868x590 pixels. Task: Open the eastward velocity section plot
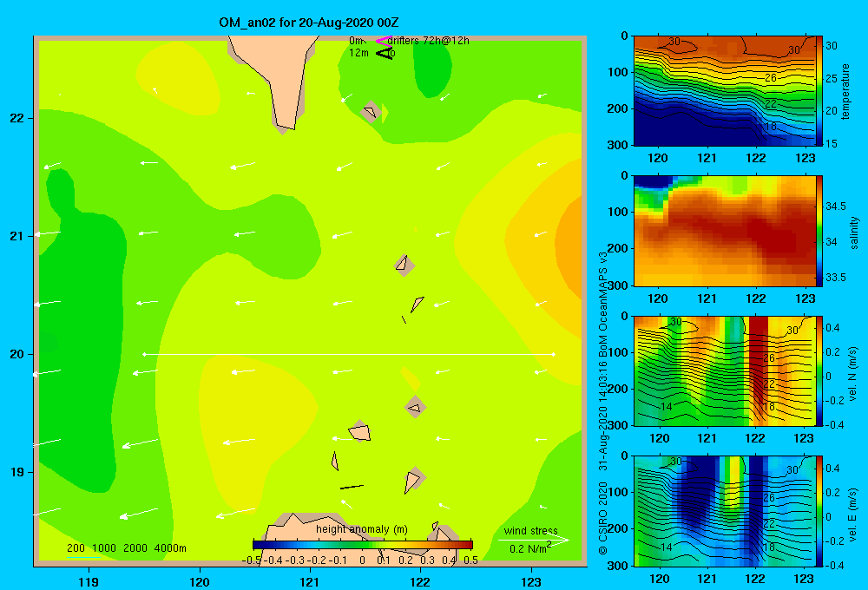click(x=724, y=511)
